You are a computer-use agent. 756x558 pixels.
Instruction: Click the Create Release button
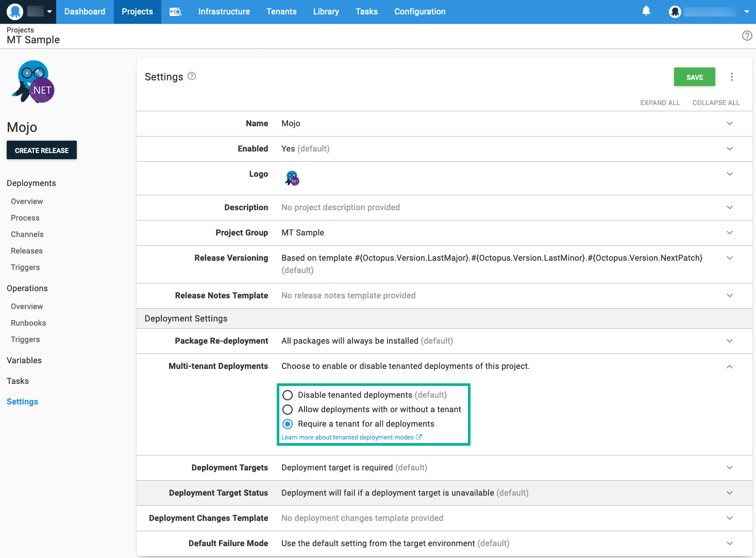pyautogui.click(x=42, y=150)
